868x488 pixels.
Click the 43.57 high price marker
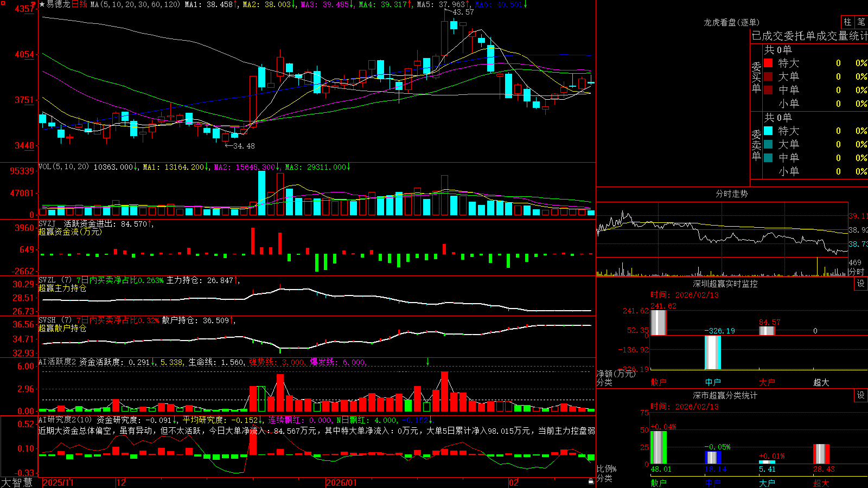tap(463, 12)
